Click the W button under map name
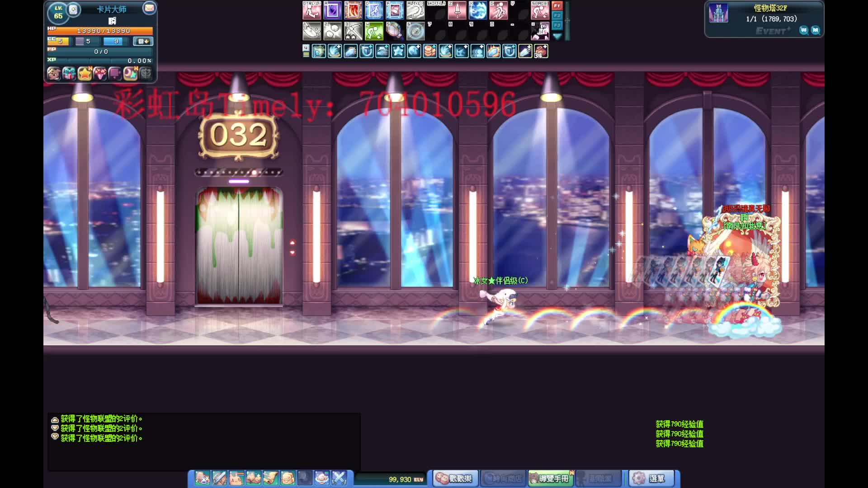The height and width of the screenshot is (488, 868). click(x=803, y=30)
